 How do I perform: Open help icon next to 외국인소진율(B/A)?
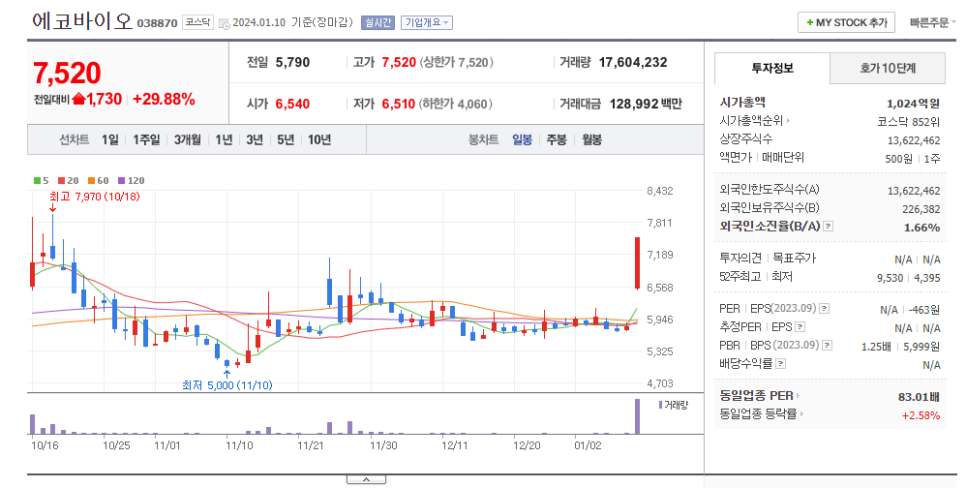coord(828,227)
